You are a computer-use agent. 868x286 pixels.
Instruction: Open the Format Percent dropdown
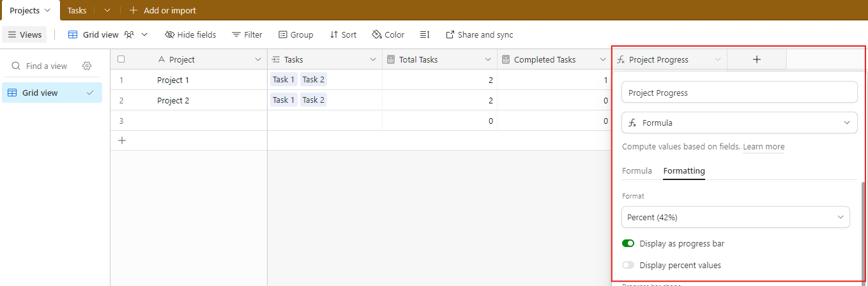pyautogui.click(x=735, y=217)
